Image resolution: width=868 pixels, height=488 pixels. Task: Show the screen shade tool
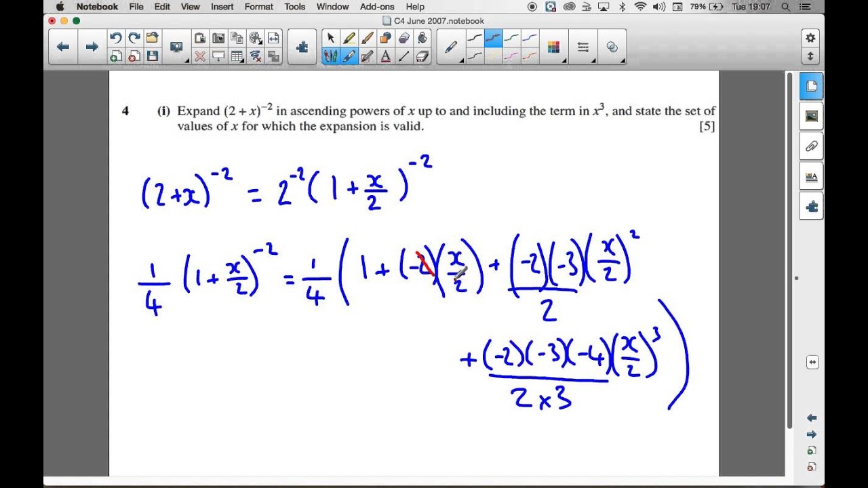[218, 56]
